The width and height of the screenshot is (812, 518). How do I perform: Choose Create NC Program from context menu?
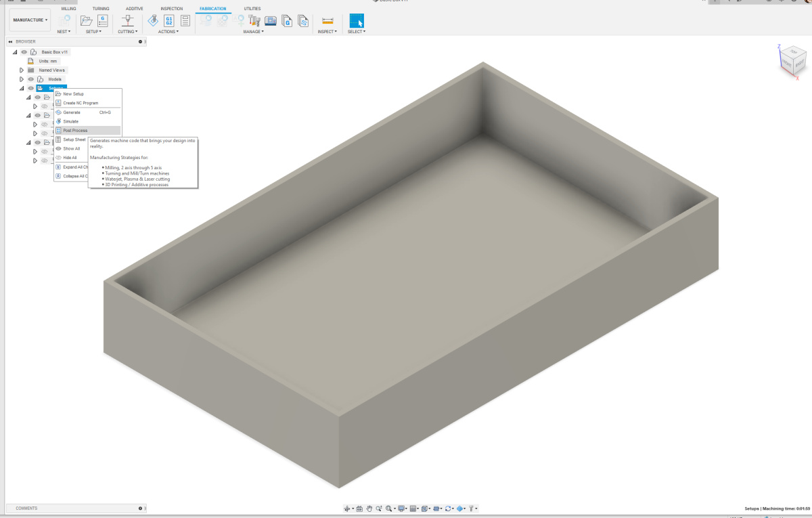(x=87, y=103)
